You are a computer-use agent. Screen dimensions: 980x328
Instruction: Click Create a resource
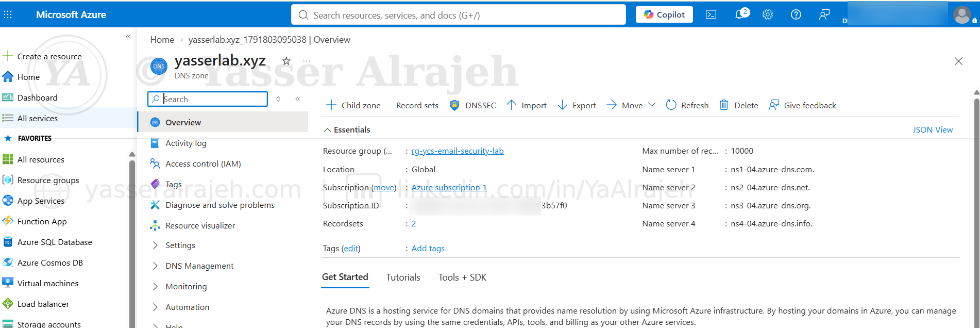tap(42, 56)
